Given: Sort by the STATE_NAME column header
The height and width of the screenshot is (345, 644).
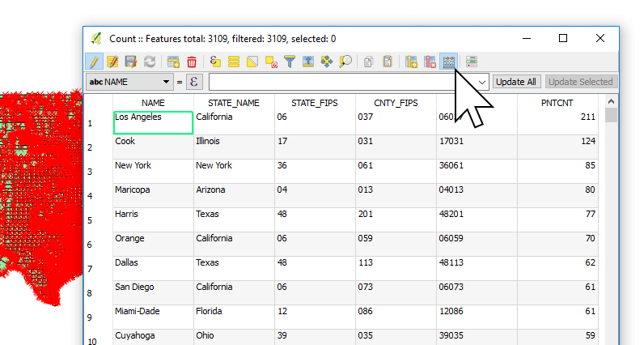Looking at the screenshot, I should 234,103.
